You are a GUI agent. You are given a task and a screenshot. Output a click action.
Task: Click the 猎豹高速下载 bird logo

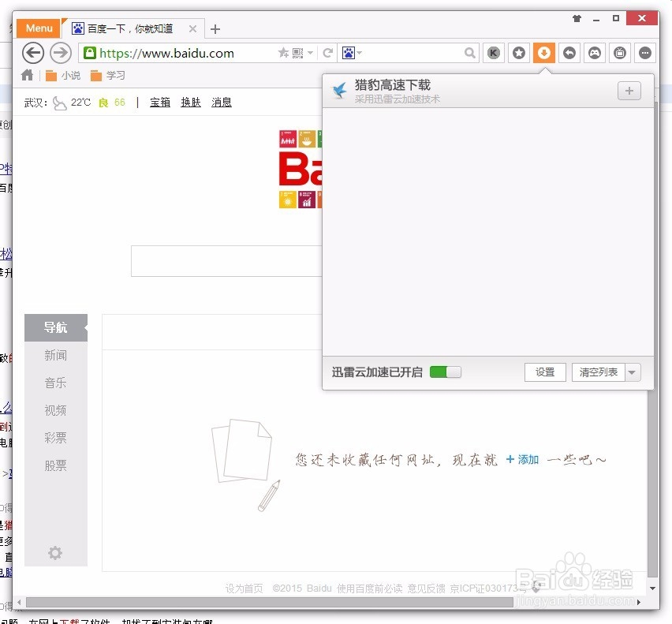pyautogui.click(x=340, y=91)
